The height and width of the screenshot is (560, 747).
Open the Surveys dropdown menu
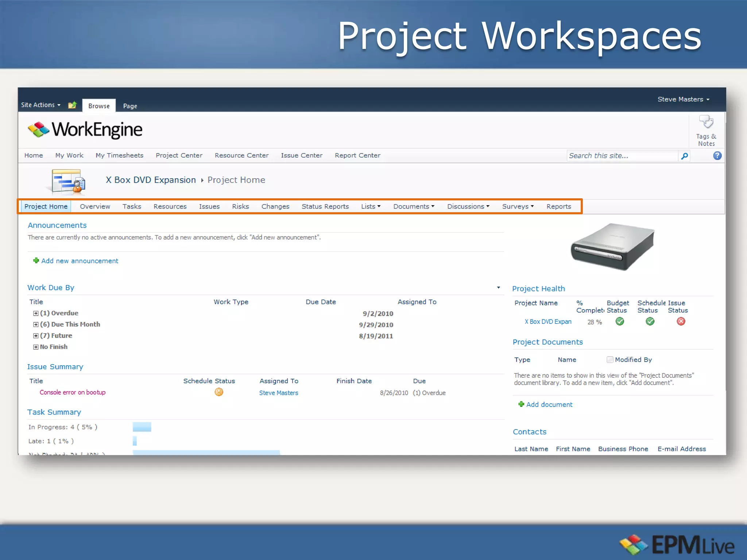click(518, 206)
